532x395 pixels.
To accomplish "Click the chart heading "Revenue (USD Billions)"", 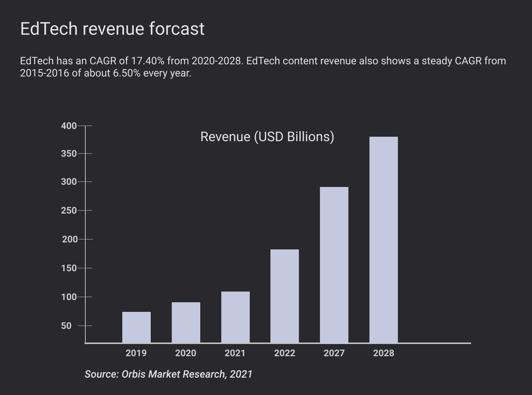I will 267,137.
